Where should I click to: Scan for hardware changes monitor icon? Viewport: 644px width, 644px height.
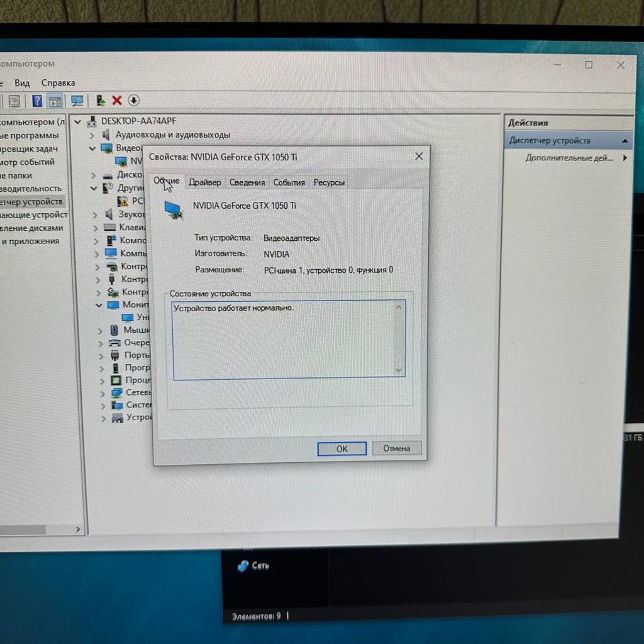(77, 101)
